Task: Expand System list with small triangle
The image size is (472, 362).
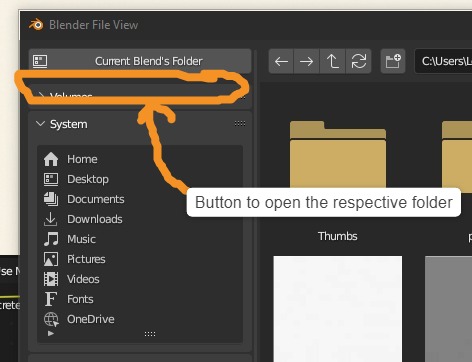Action: click(51, 333)
